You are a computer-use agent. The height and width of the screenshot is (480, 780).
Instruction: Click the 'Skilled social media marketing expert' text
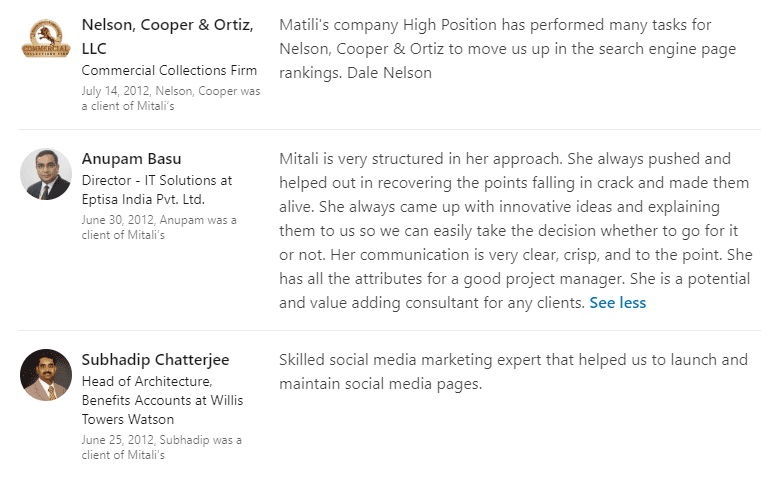click(513, 372)
